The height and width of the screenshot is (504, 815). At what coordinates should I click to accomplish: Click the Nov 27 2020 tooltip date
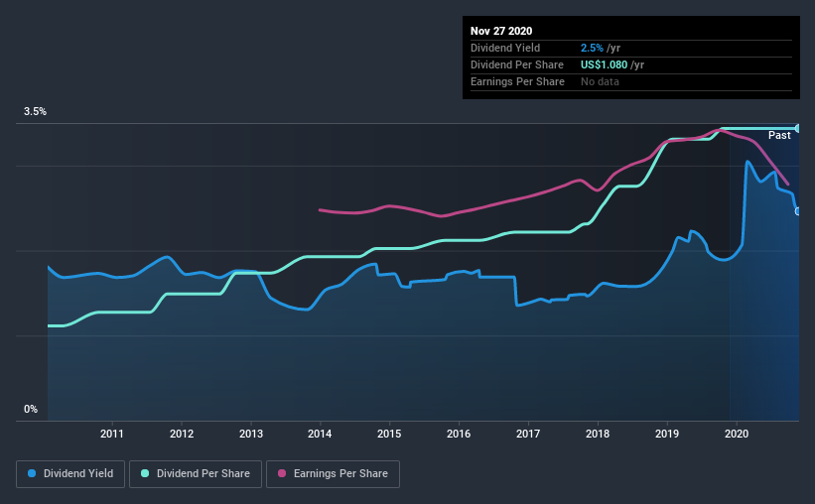pos(501,31)
